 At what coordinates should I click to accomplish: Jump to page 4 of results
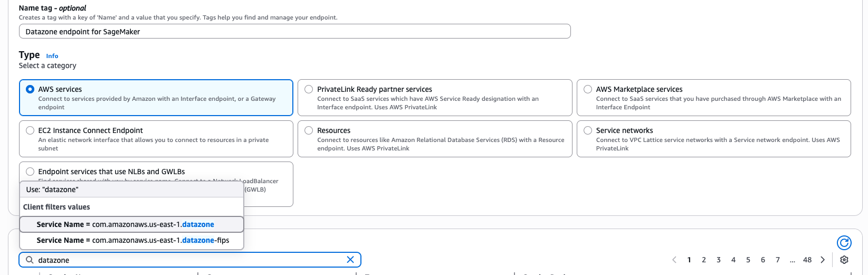tap(733, 260)
